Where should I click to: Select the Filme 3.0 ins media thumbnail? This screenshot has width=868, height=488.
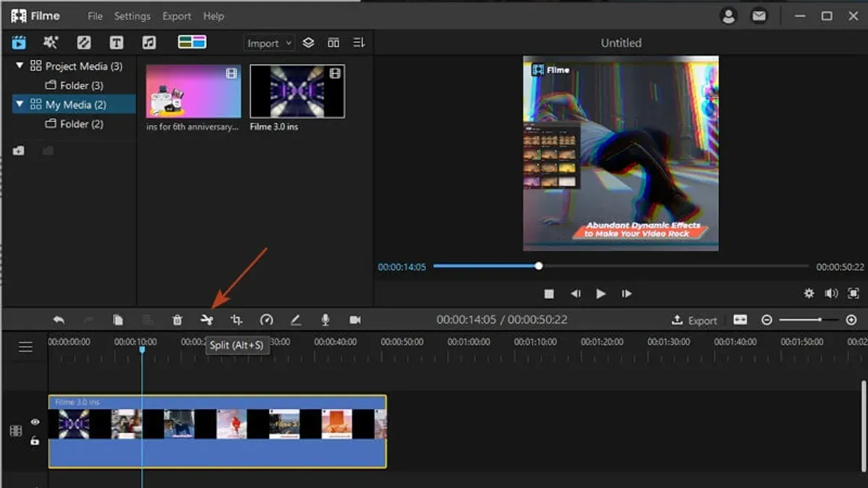tap(297, 91)
